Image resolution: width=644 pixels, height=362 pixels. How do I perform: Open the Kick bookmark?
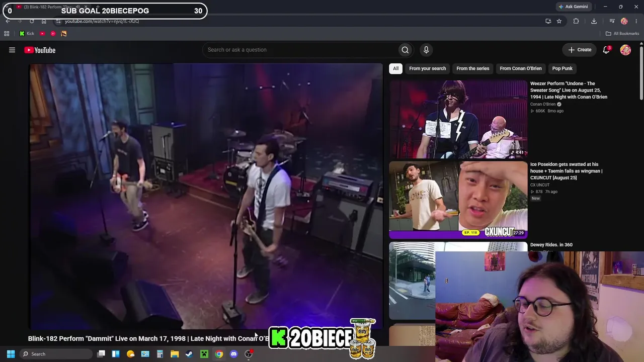pyautogui.click(x=27, y=34)
